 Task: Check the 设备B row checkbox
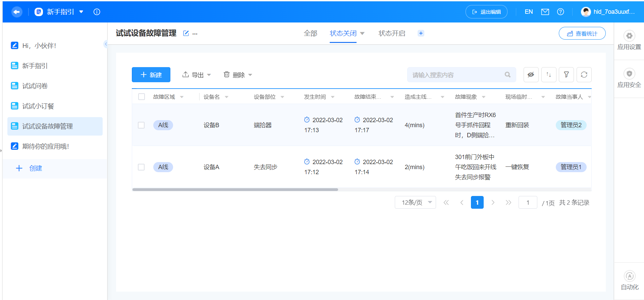coord(141,125)
